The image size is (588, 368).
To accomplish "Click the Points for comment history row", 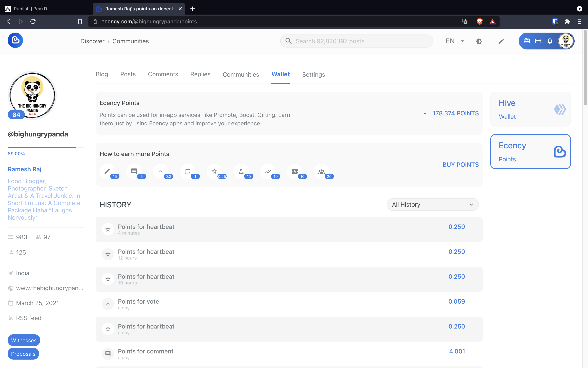I will [289, 354].
